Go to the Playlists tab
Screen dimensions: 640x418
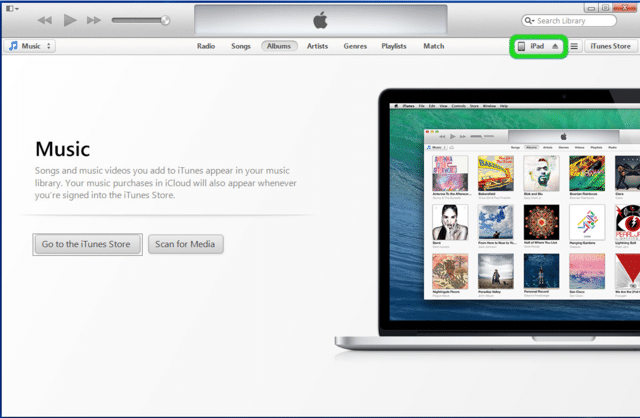click(x=393, y=46)
